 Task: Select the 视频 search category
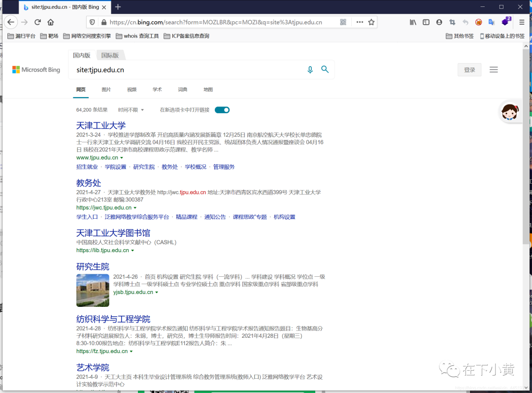(132, 90)
